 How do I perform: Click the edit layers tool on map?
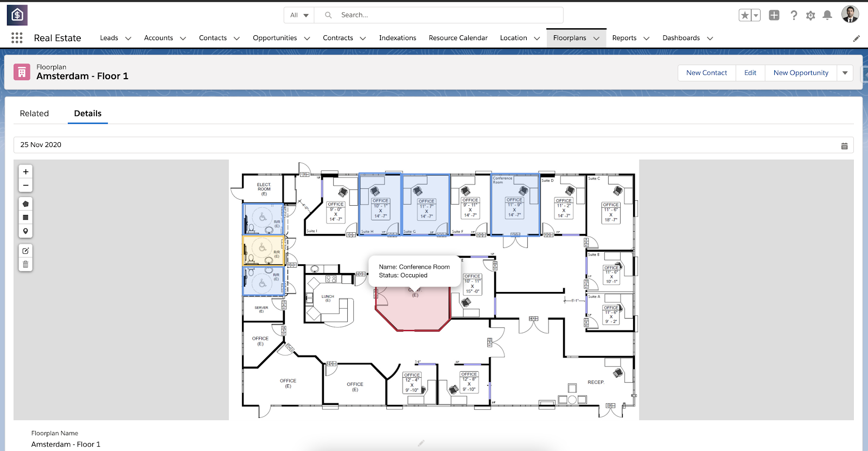coord(25,251)
